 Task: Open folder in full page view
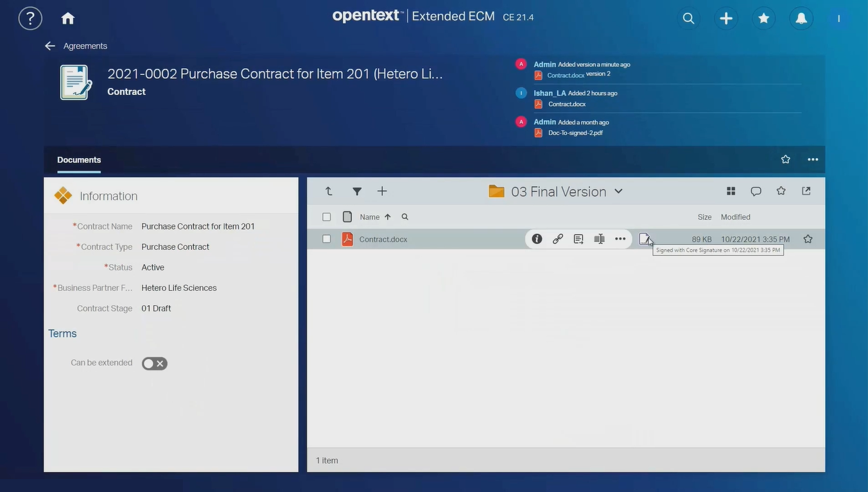(806, 191)
